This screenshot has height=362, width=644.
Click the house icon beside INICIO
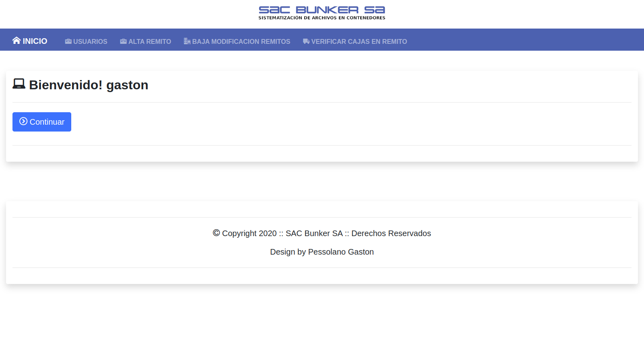17,41
